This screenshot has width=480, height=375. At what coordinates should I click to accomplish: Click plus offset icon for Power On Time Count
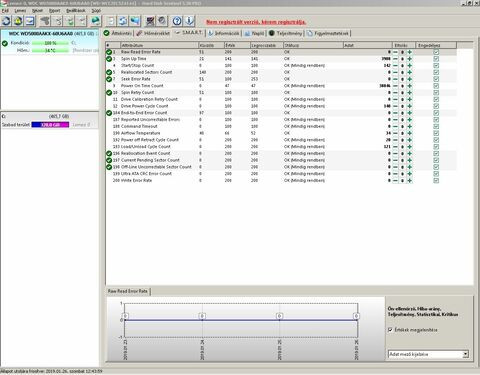410,86
